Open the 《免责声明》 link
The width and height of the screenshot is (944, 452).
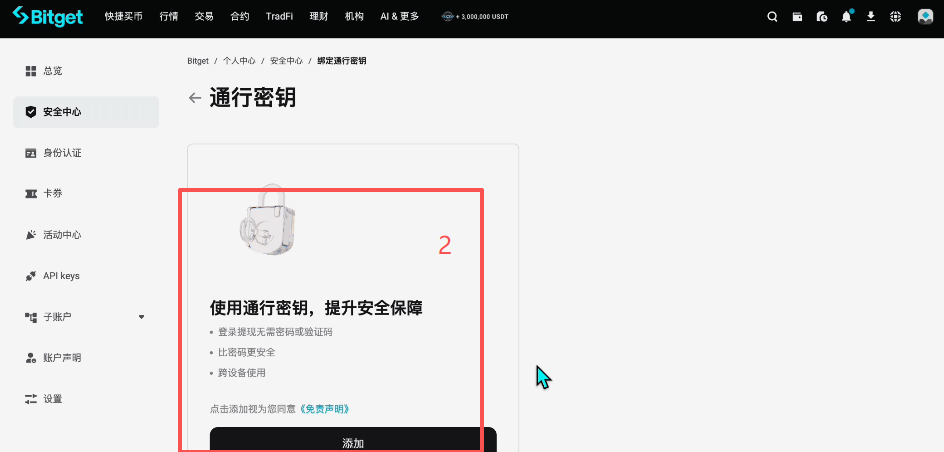tap(324, 409)
